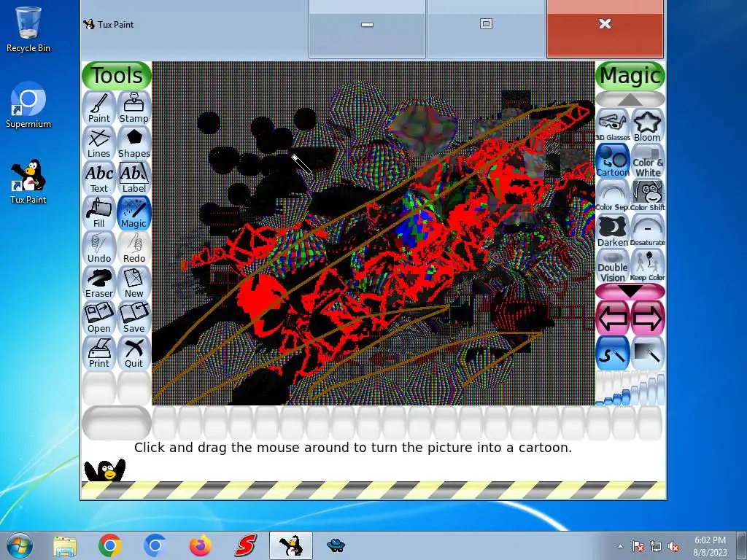Switch to freehand paint mode for magic
Screen dimensions: 747x560
pos(613,353)
